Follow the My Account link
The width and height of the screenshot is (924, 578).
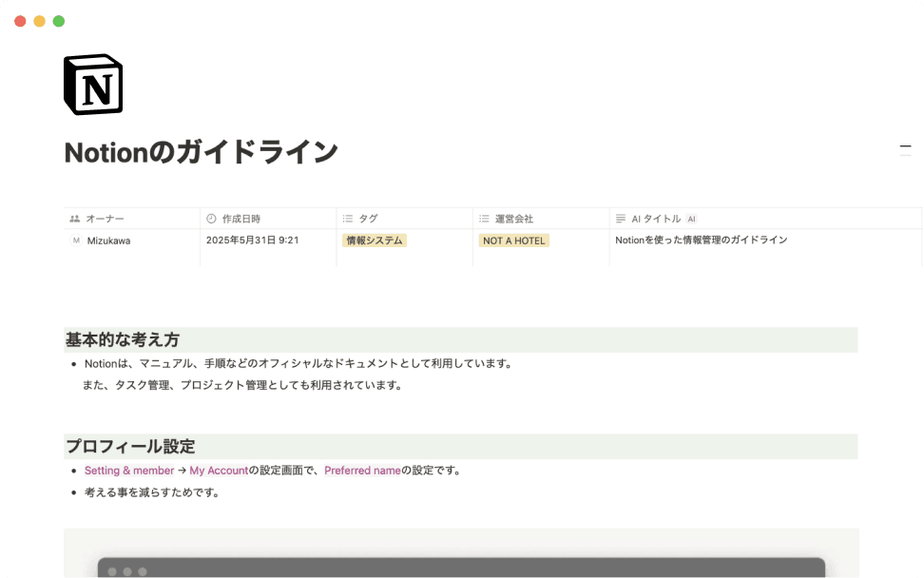click(216, 470)
